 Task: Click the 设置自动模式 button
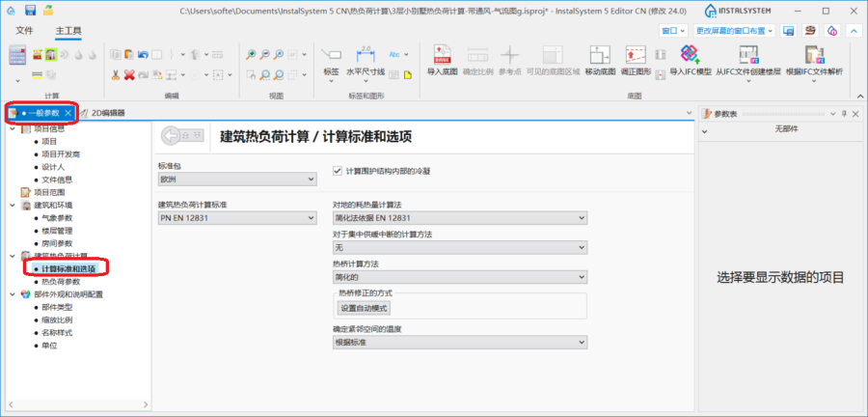tap(364, 308)
